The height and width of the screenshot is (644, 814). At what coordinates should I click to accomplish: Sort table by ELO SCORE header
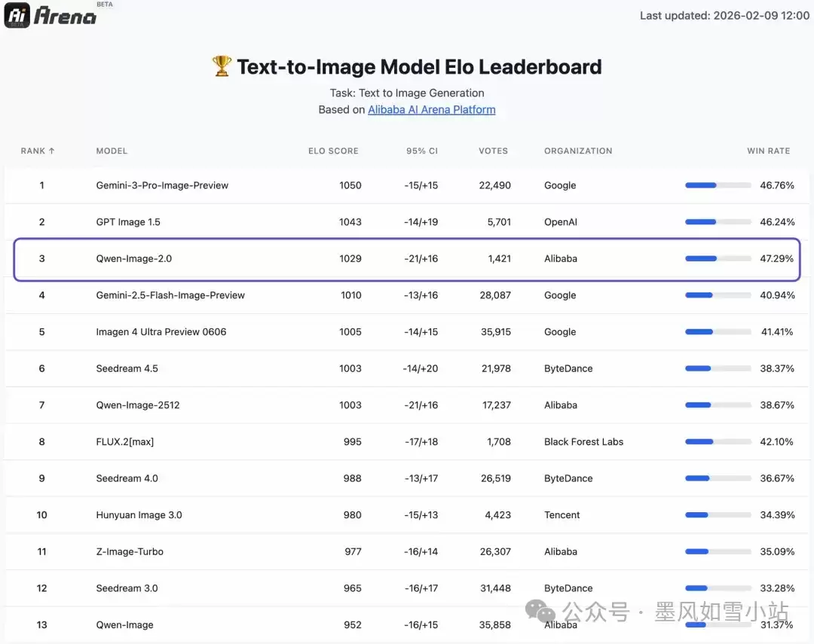[x=333, y=151]
